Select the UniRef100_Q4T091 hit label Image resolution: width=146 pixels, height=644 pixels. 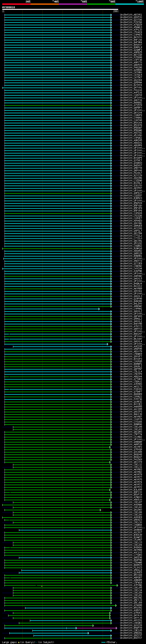point(131,88)
